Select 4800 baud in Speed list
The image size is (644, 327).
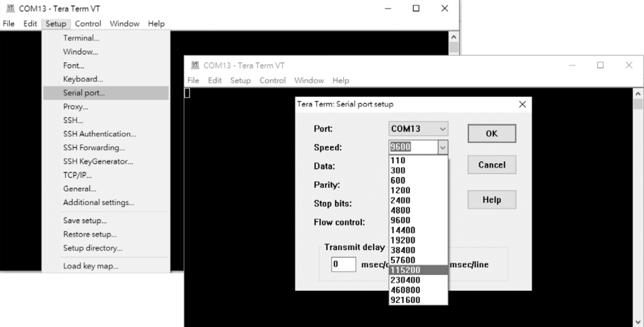418,210
